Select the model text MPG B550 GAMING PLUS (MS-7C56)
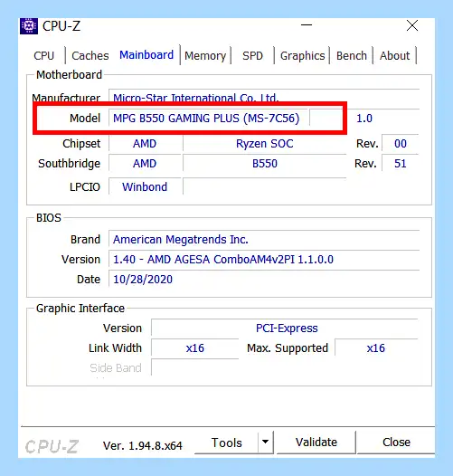Screen dimensions: 453x476 pyautogui.click(x=206, y=118)
